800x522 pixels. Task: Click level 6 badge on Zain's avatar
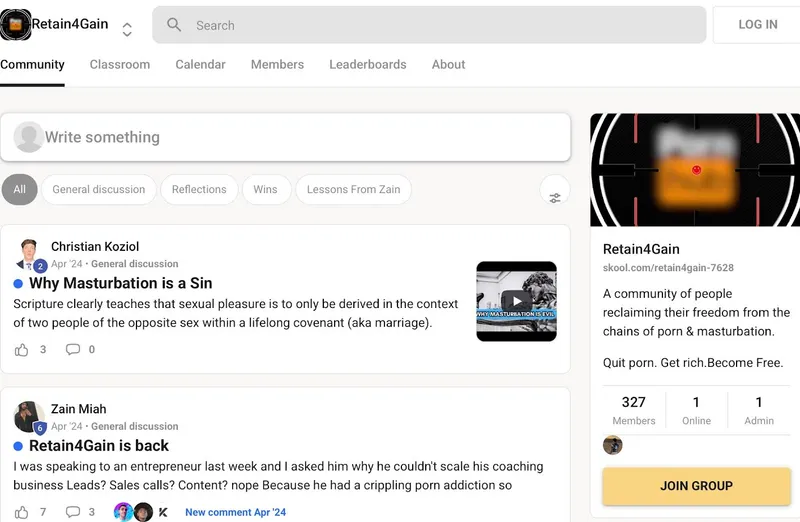coord(40,428)
